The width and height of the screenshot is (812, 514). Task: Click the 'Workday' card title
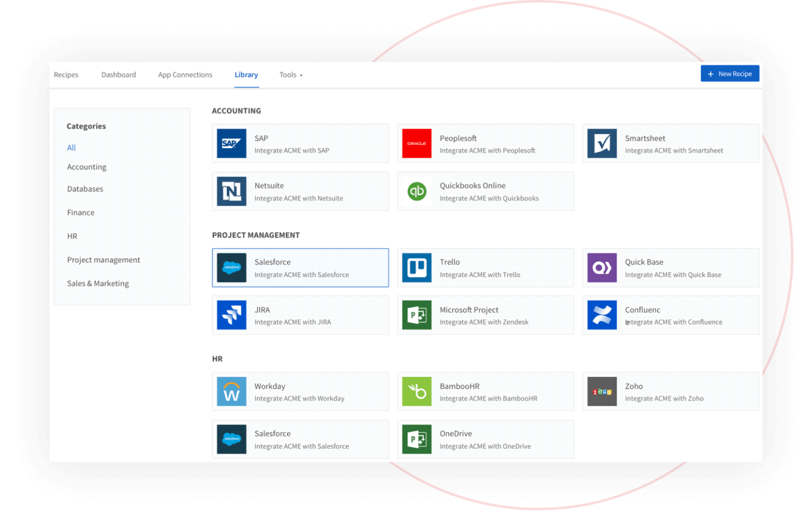pyautogui.click(x=270, y=386)
